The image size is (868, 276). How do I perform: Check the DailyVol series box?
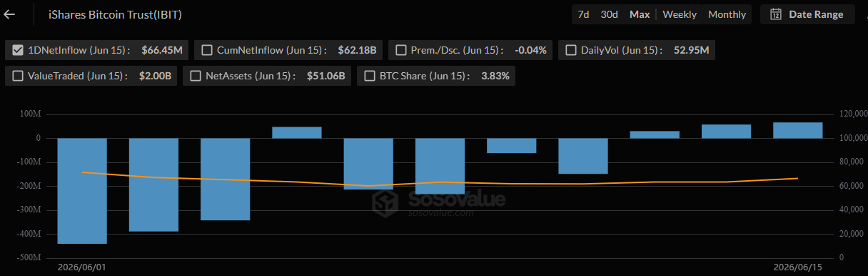(x=571, y=50)
